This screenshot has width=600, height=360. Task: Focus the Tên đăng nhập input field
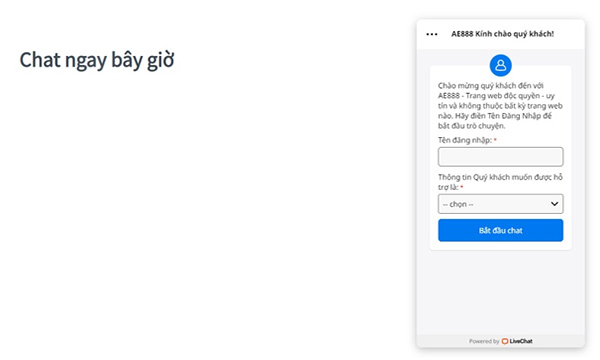[501, 157]
